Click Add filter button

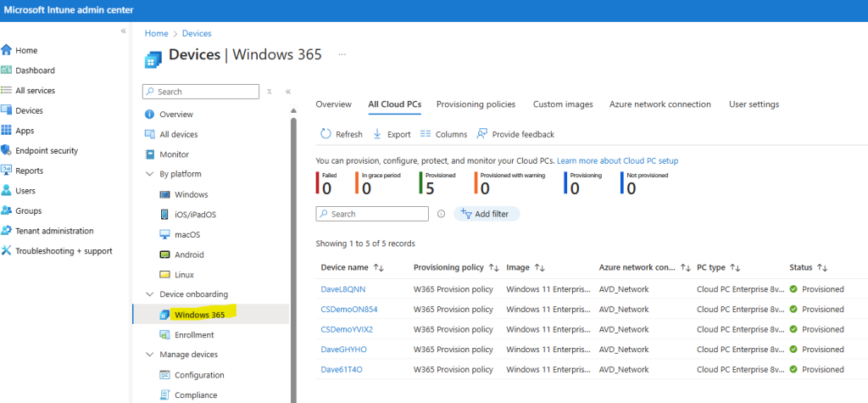tap(487, 214)
